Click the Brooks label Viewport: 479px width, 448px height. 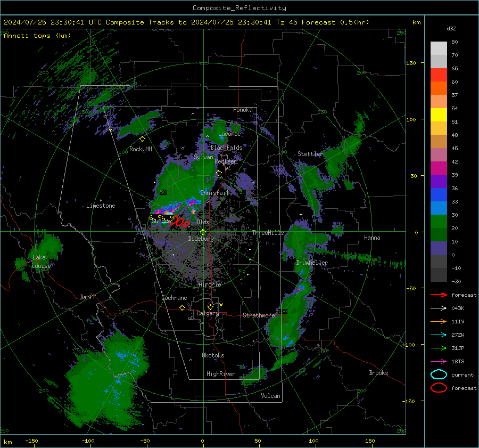click(x=378, y=373)
